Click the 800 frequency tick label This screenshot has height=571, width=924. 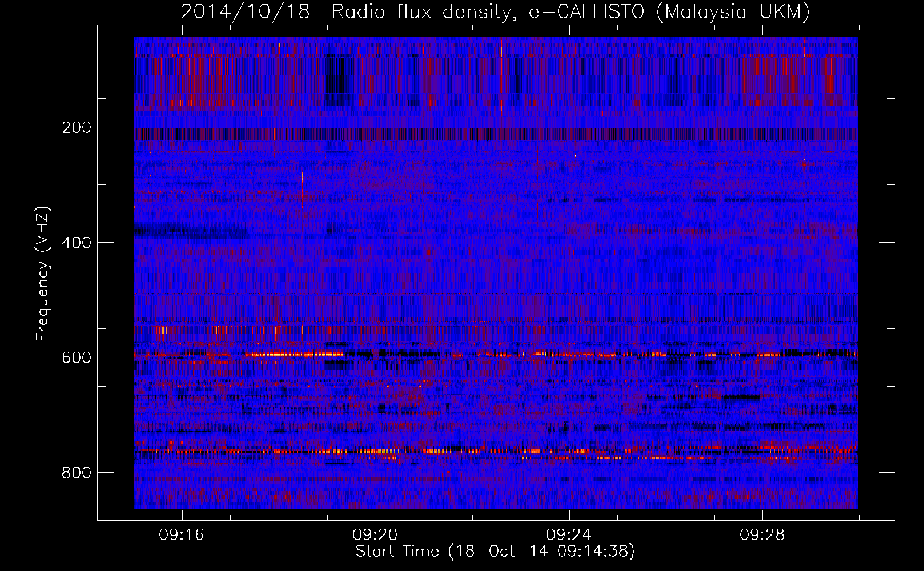tap(77, 473)
